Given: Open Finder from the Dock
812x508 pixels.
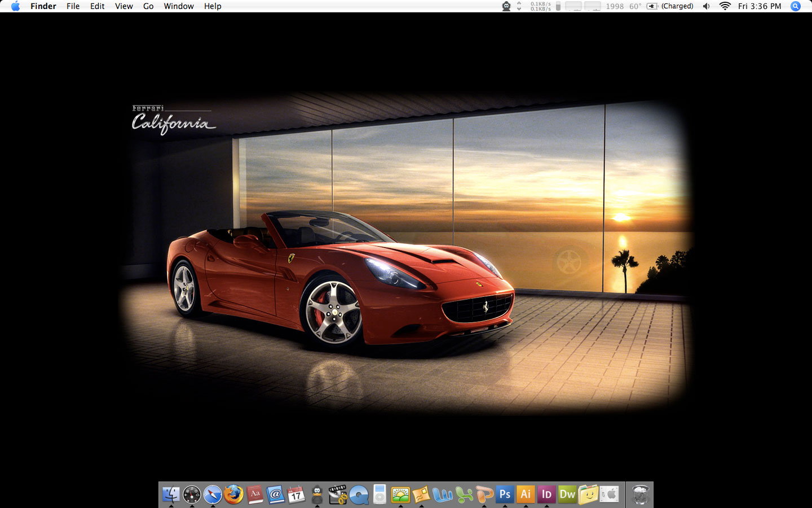Looking at the screenshot, I should point(171,494).
